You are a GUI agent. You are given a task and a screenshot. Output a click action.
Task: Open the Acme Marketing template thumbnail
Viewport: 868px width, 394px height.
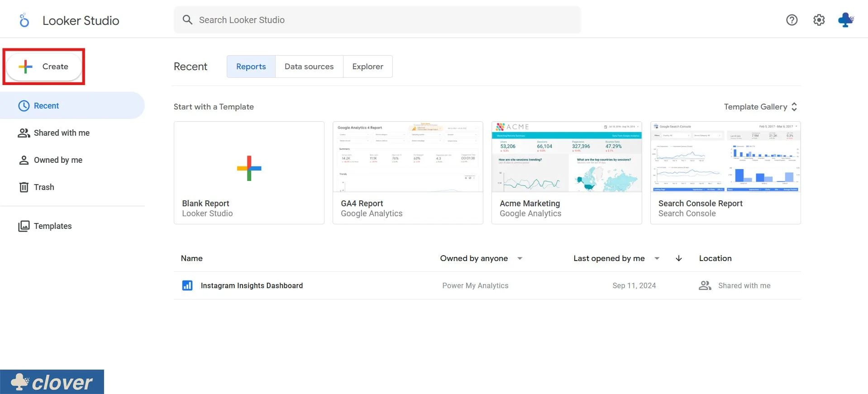pyautogui.click(x=567, y=157)
